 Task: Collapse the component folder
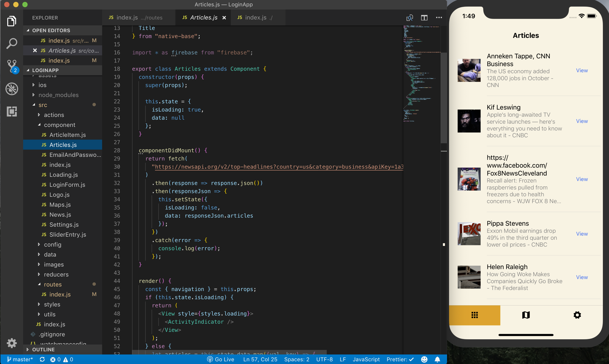click(59, 125)
